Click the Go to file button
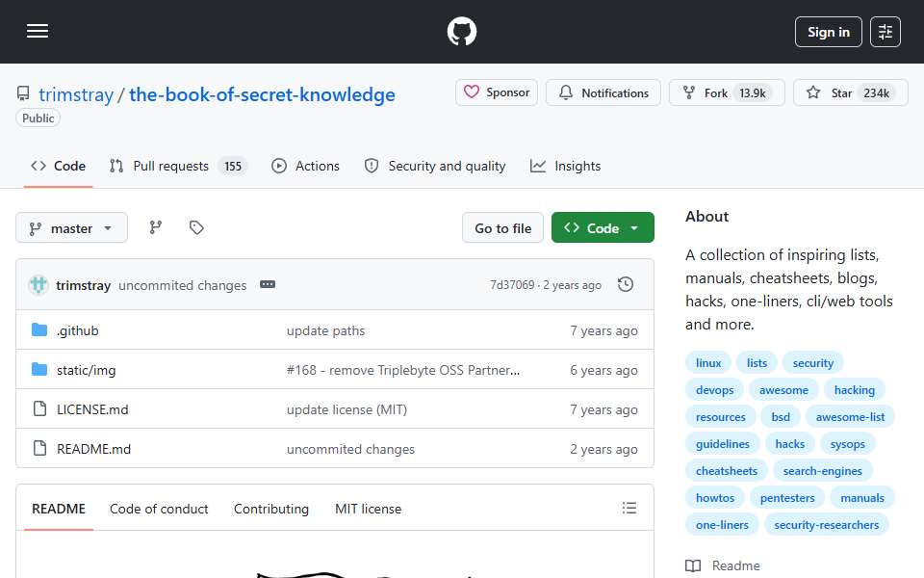The height and width of the screenshot is (578, 924). pos(502,227)
